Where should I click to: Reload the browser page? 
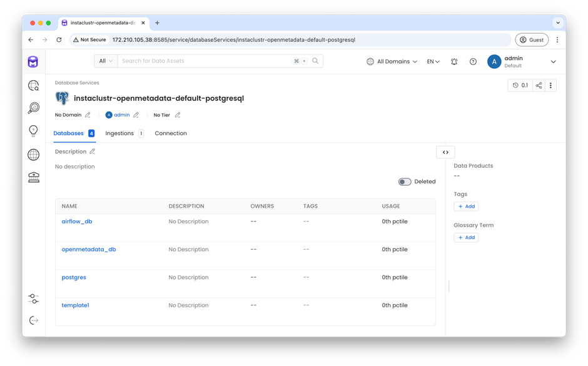click(x=59, y=40)
